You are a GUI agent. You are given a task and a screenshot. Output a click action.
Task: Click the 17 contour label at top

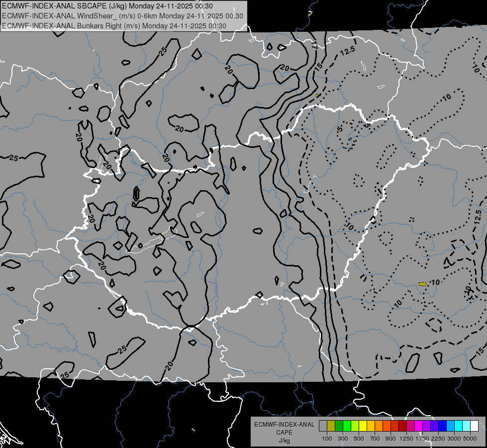click(314, 46)
